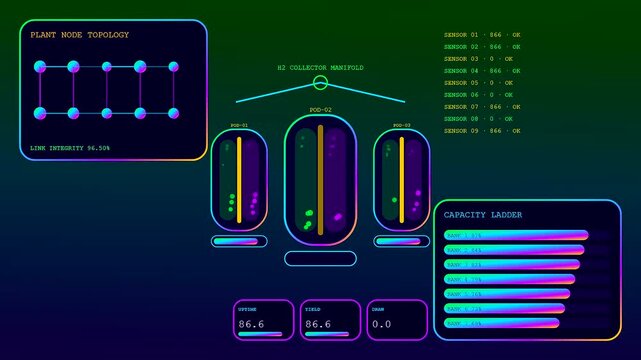Click the 'POD-02' label text
Image resolution: width=641 pixels, height=360 pixels.
(x=320, y=110)
